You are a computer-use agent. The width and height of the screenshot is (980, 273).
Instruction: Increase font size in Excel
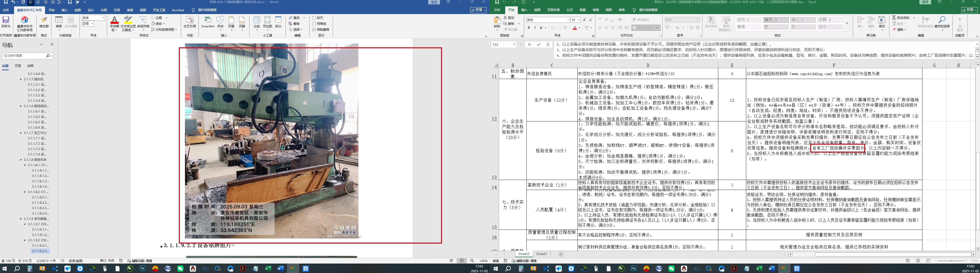click(x=585, y=20)
